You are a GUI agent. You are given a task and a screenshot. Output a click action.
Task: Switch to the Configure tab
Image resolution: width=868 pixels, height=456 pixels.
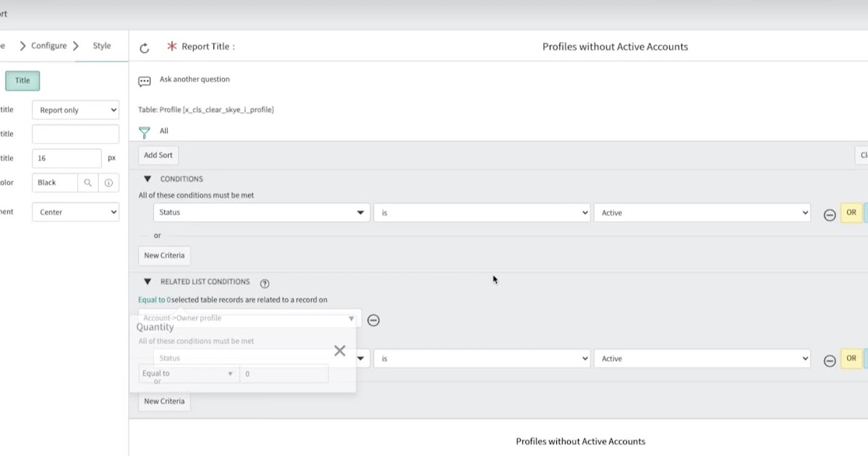(49, 45)
